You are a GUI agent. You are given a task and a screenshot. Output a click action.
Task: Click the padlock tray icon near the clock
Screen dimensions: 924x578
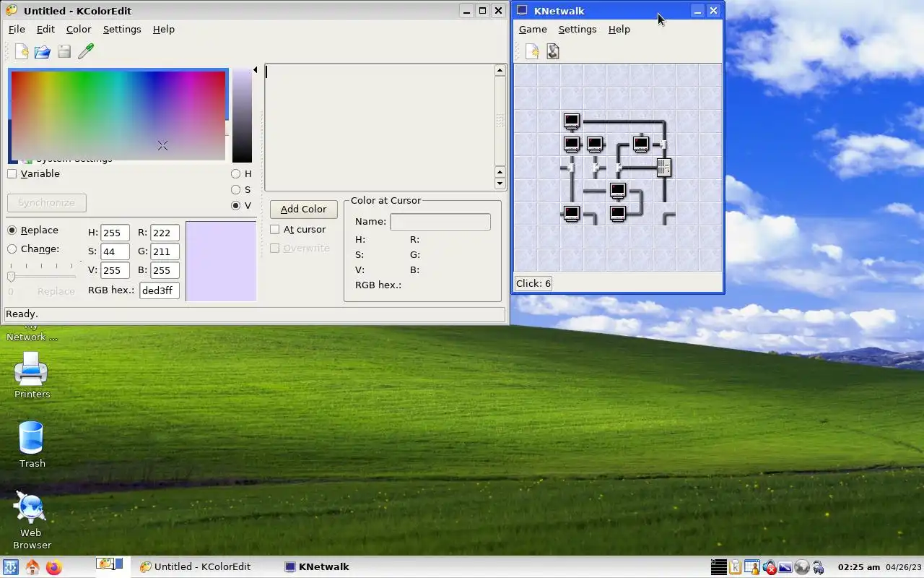coord(818,567)
